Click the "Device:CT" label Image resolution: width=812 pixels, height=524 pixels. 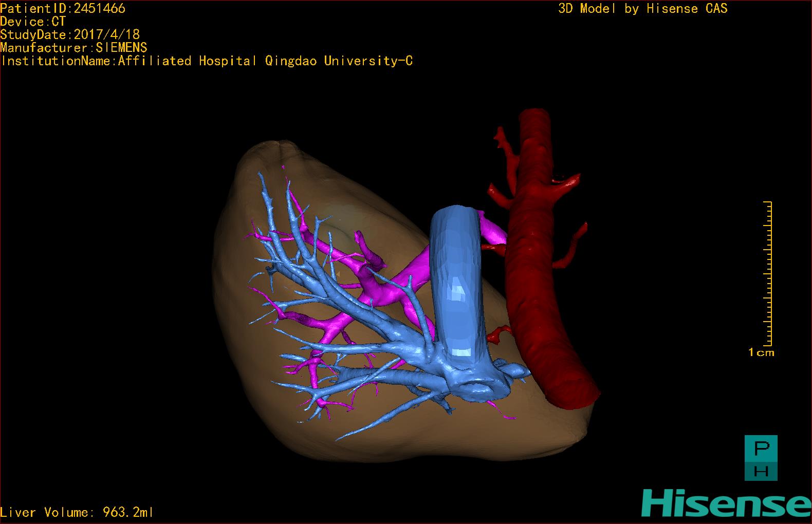tap(33, 22)
